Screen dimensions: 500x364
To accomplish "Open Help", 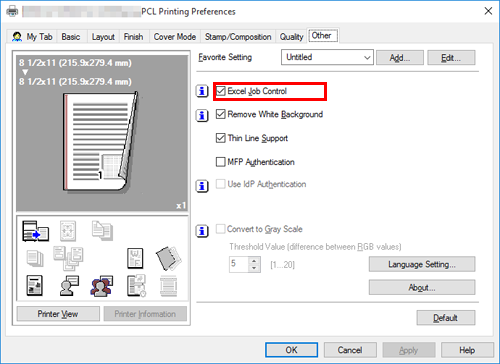I will (x=467, y=350).
